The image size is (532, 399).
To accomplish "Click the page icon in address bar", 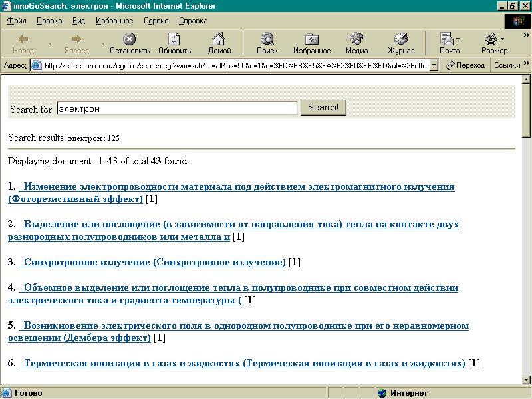I will (37, 65).
